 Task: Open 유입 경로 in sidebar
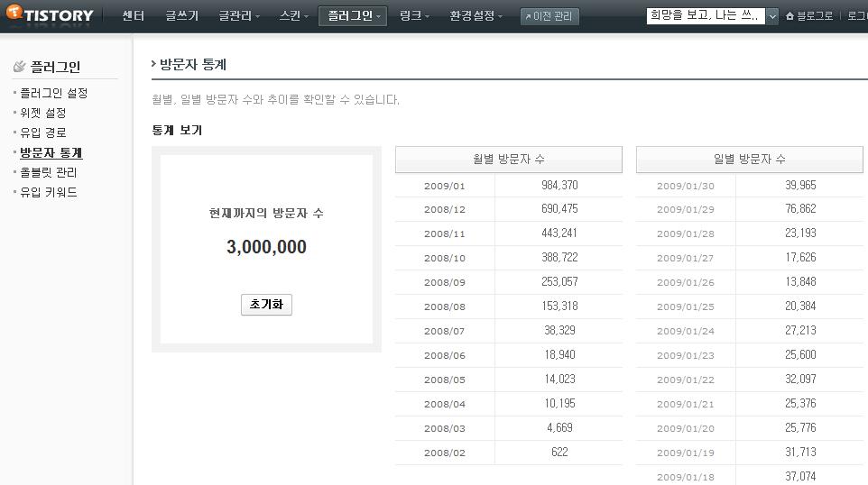point(43,133)
